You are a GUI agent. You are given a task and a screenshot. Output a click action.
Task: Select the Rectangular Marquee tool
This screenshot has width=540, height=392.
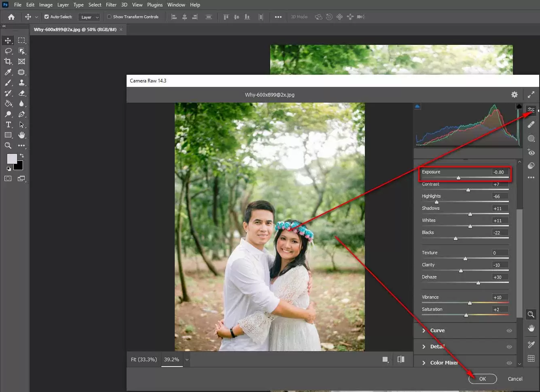(x=21, y=40)
